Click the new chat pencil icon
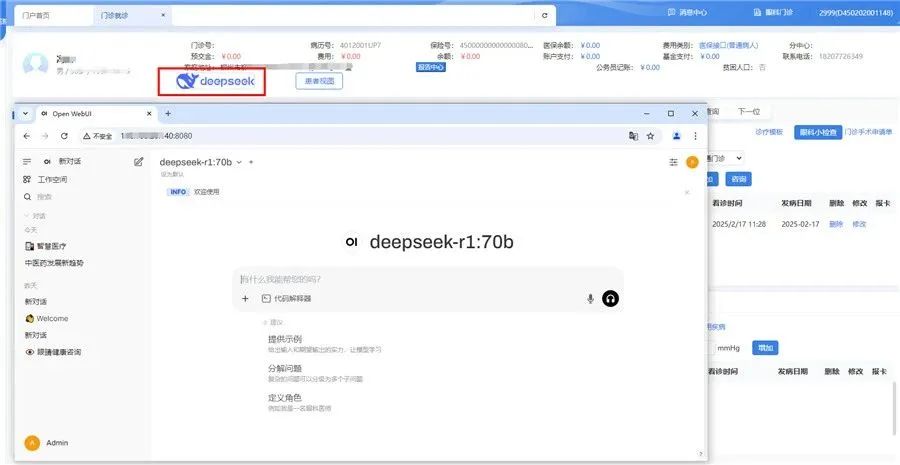The width and height of the screenshot is (900, 465). coord(138,162)
